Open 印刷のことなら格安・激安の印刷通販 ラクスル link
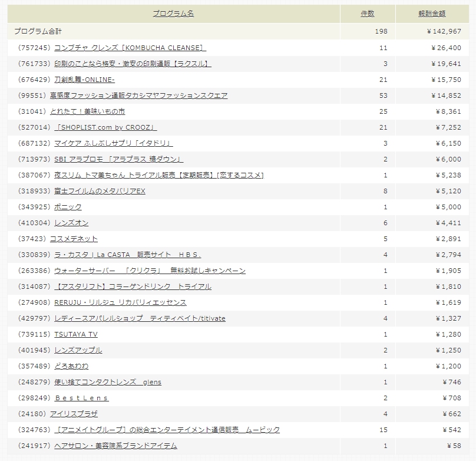Screen dimensions: 476x461 coord(133,64)
